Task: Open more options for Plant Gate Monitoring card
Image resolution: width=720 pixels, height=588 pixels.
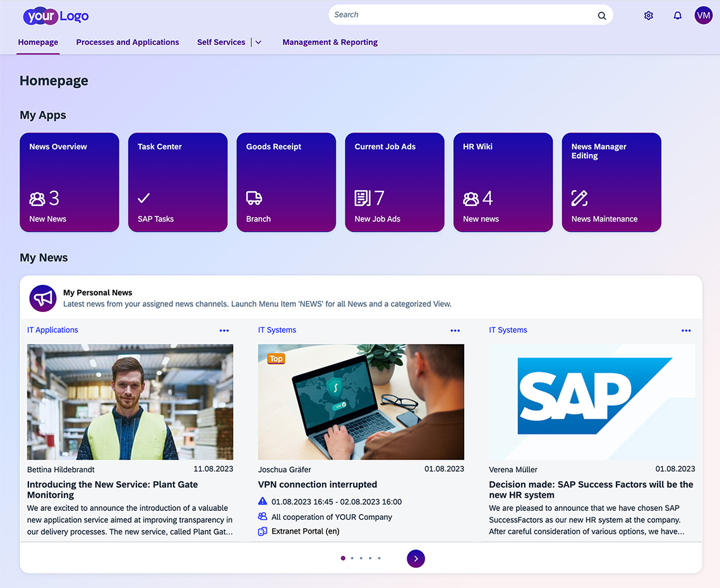Action: pyautogui.click(x=224, y=330)
